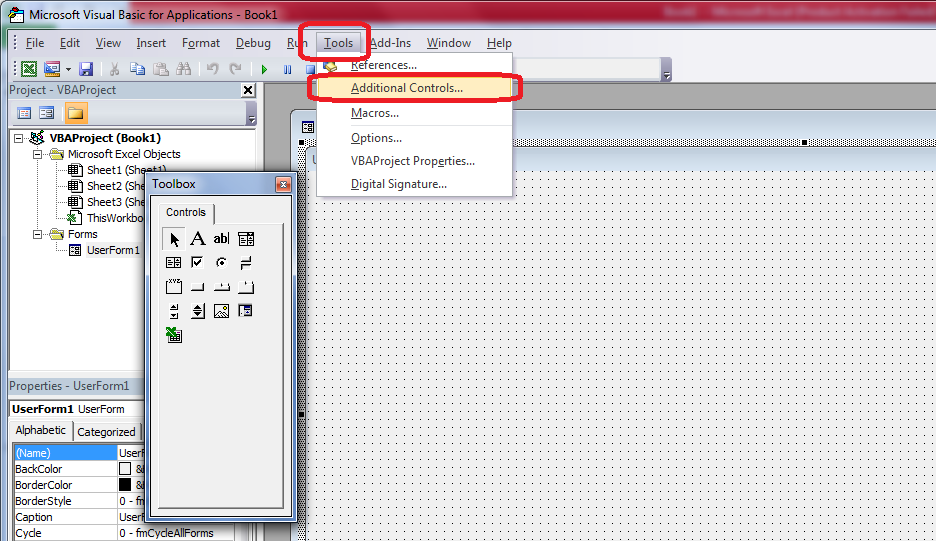
Task: Open the View menu
Action: click(x=108, y=43)
